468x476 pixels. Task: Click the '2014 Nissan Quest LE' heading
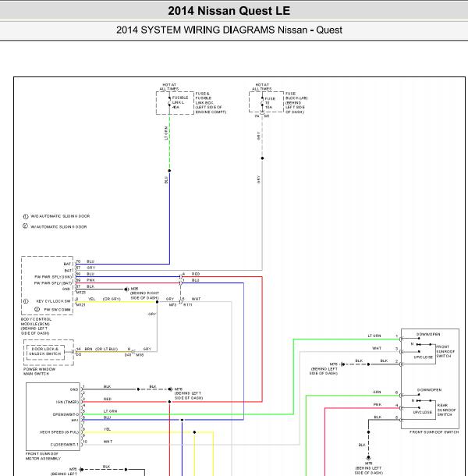pos(229,11)
